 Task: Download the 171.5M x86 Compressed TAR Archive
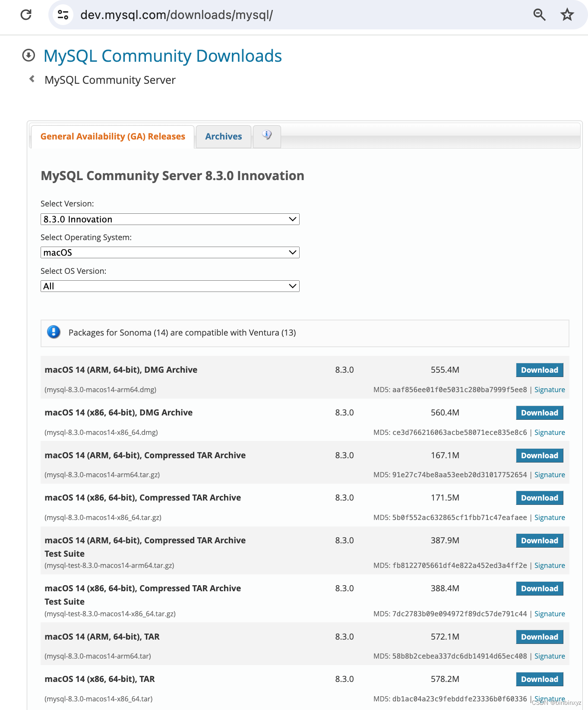540,498
